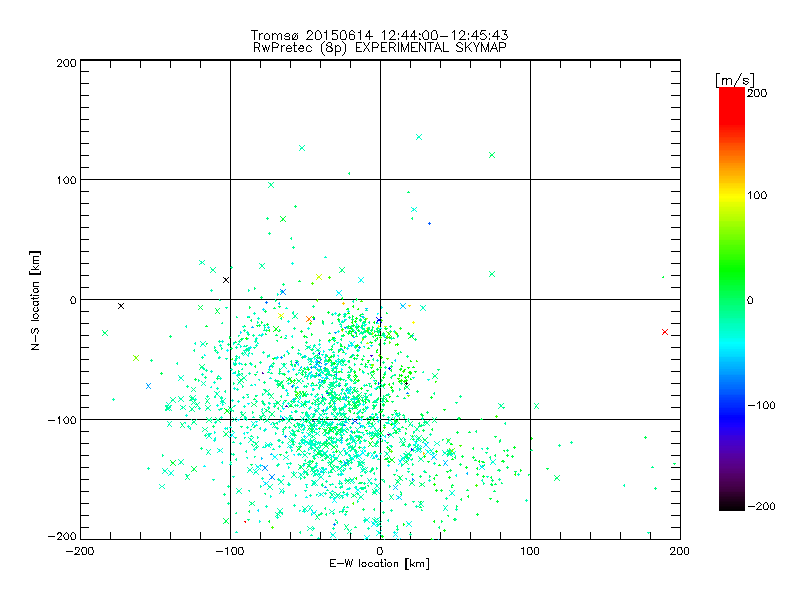800x600 pixels.
Task: Click the x-axis tick label '0'
Action: 380,551
